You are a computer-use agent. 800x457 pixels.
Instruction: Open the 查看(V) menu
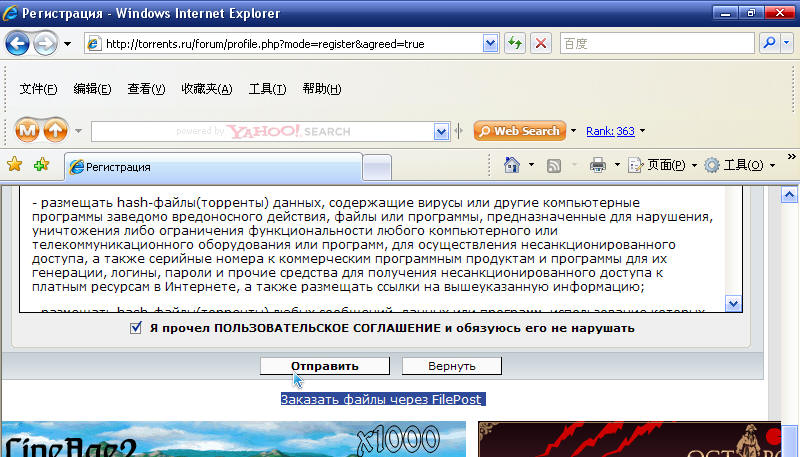[146, 89]
